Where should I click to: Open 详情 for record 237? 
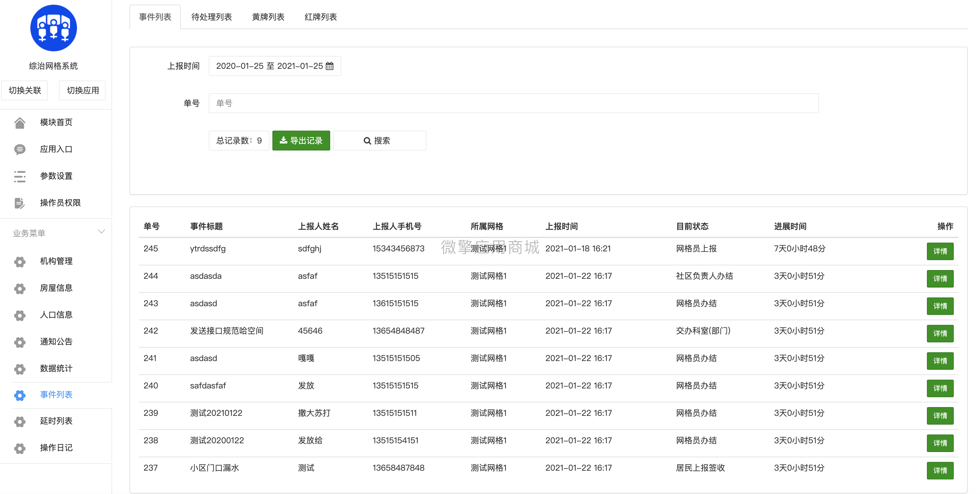click(940, 470)
